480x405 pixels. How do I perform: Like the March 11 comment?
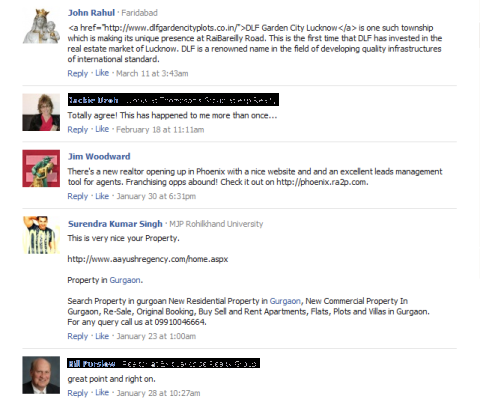tap(102, 73)
